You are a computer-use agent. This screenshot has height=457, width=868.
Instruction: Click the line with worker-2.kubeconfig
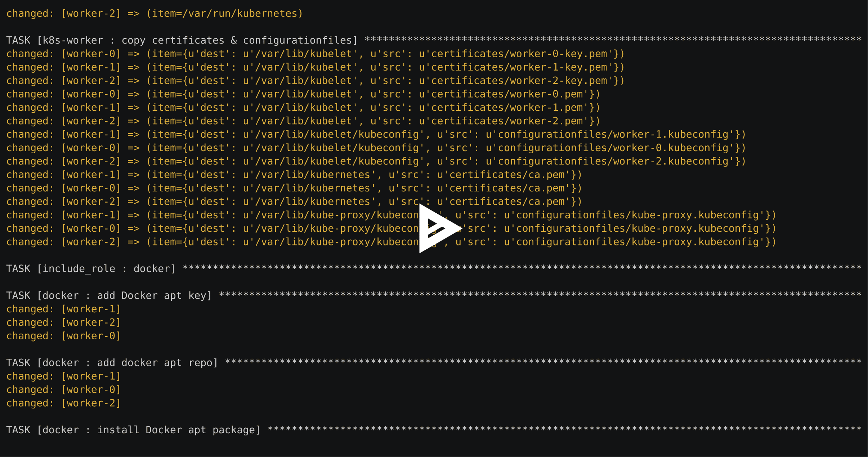click(376, 161)
